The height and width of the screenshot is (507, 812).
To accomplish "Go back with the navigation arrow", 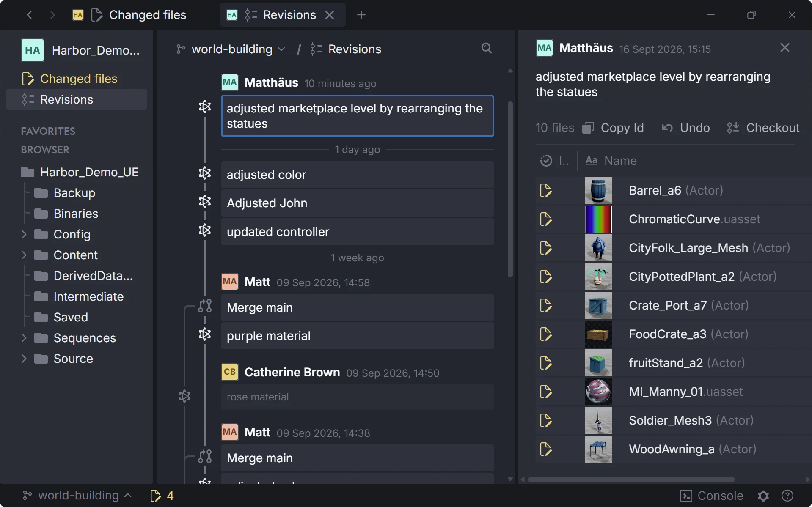I will [x=29, y=15].
